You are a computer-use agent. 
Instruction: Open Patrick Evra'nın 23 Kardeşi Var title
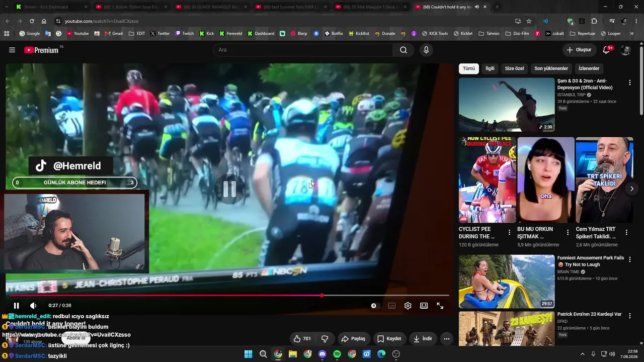pos(589,314)
